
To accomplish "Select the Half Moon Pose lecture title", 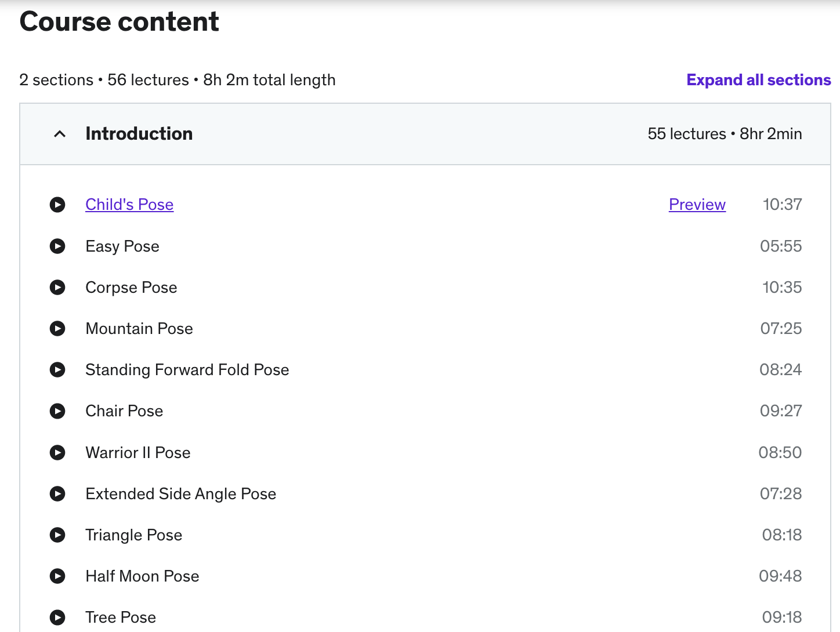I will [x=142, y=576].
